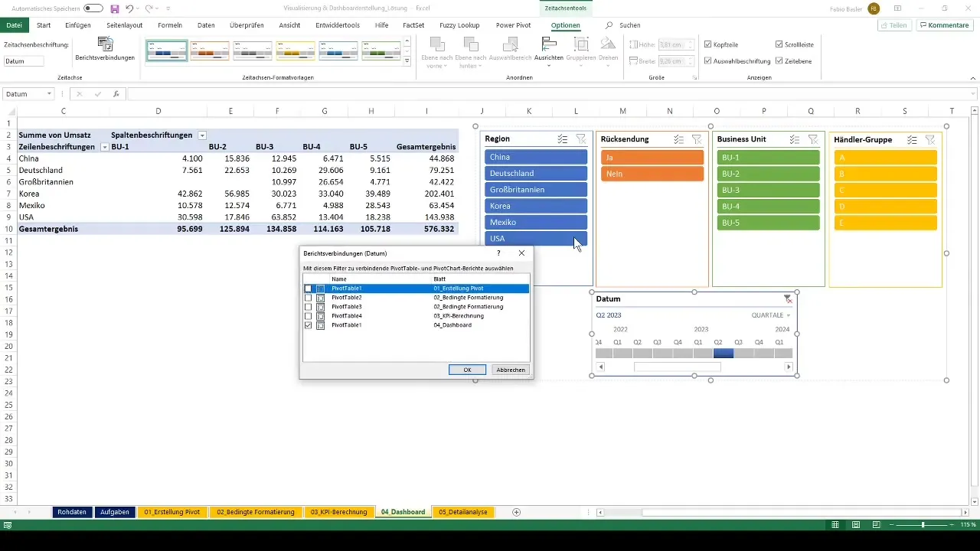The image size is (980, 551).
Task: Clear filter on Business Unit slicer
Action: point(813,139)
